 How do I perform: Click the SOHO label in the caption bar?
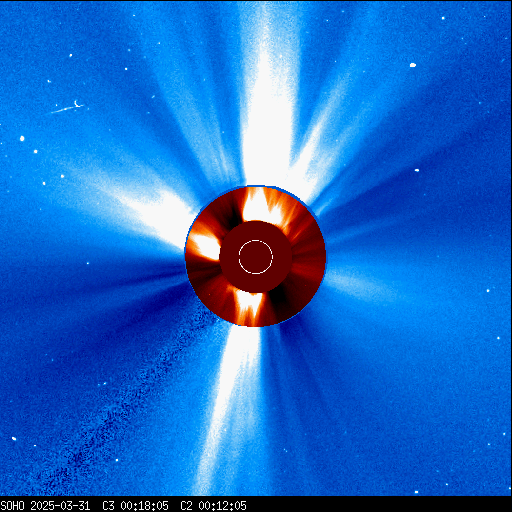pyautogui.click(x=12, y=506)
